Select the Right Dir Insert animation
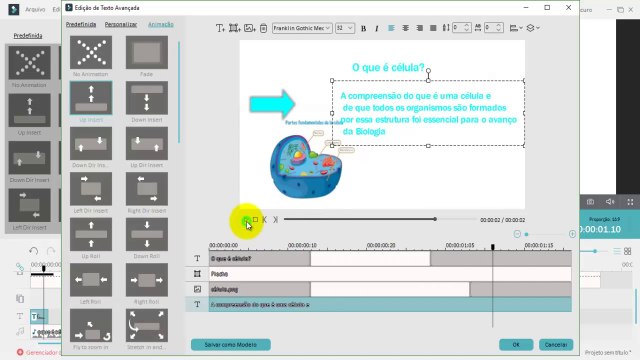Image resolution: width=640 pixels, height=360 pixels. coord(147,189)
